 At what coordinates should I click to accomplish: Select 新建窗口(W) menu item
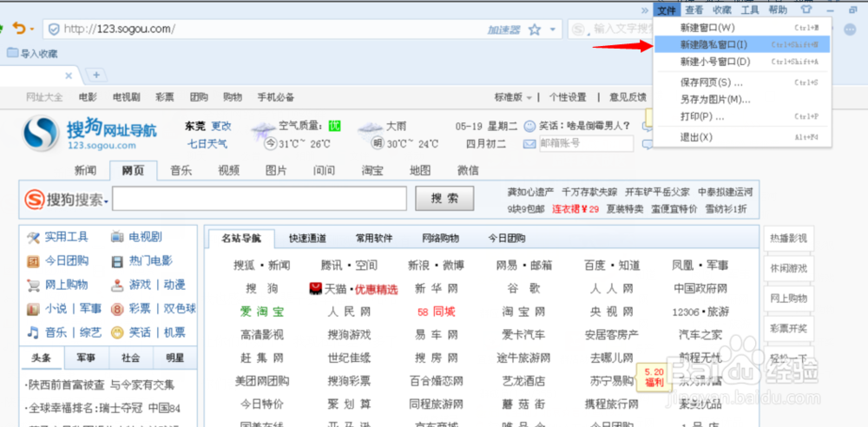click(742, 27)
